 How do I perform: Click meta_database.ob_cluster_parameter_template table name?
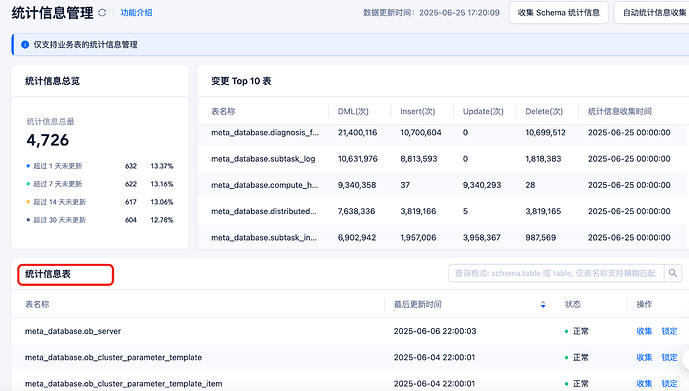point(113,358)
